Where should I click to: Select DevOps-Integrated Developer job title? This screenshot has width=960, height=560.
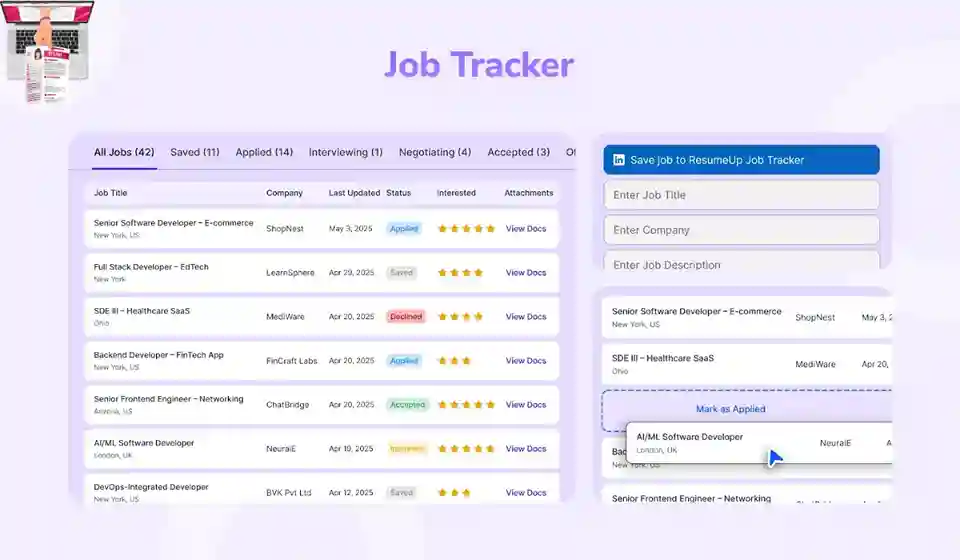tap(151, 487)
